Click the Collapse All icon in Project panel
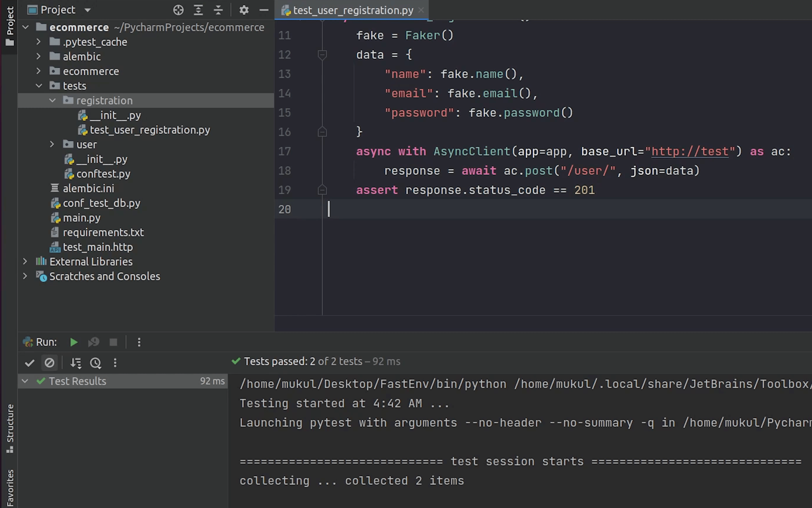This screenshot has height=508, width=812. (x=218, y=10)
